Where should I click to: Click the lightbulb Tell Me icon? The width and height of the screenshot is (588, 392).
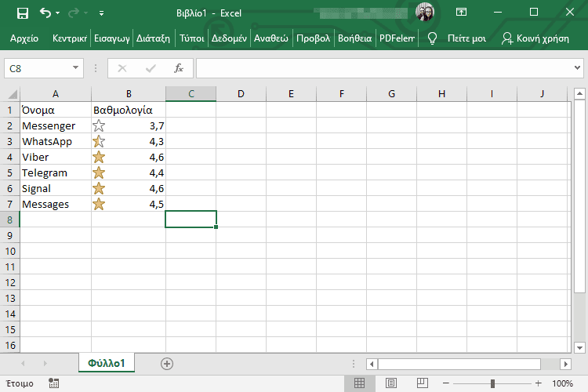coord(432,38)
